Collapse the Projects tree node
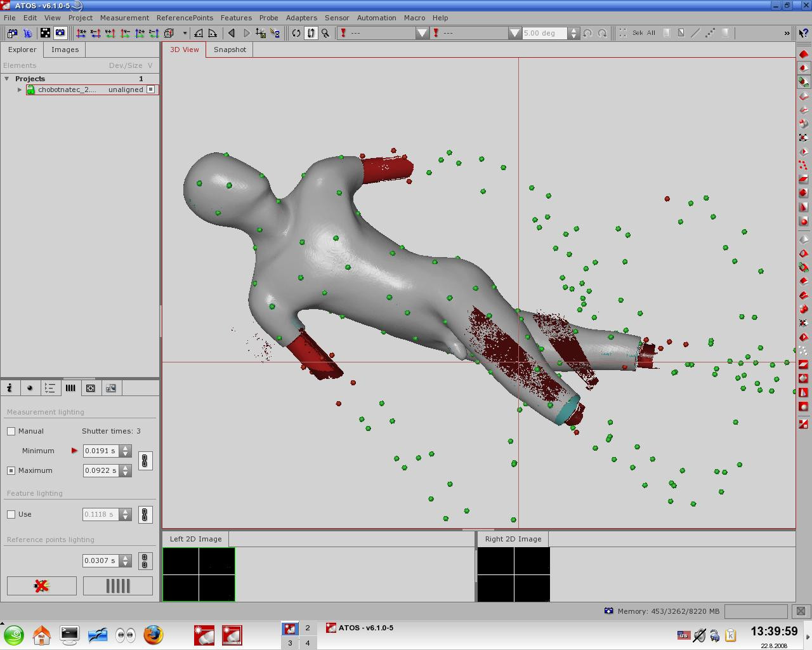The width and height of the screenshot is (812, 650). point(7,78)
